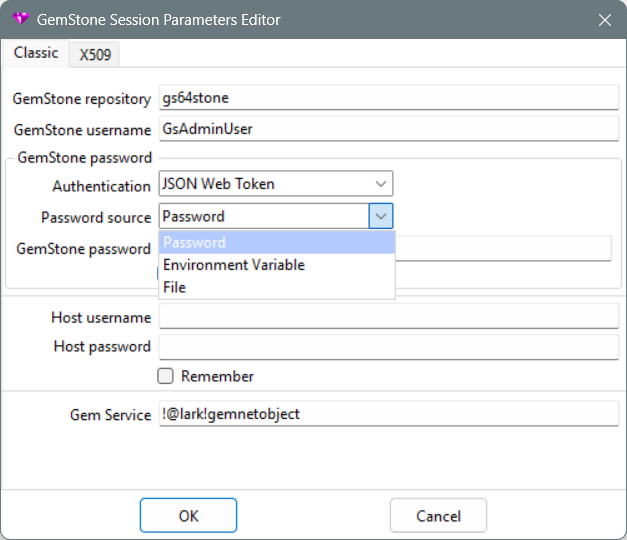Select Password option in the dropdown list
The width and height of the screenshot is (627, 540).
pyautogui.click(x=277, y=242)
